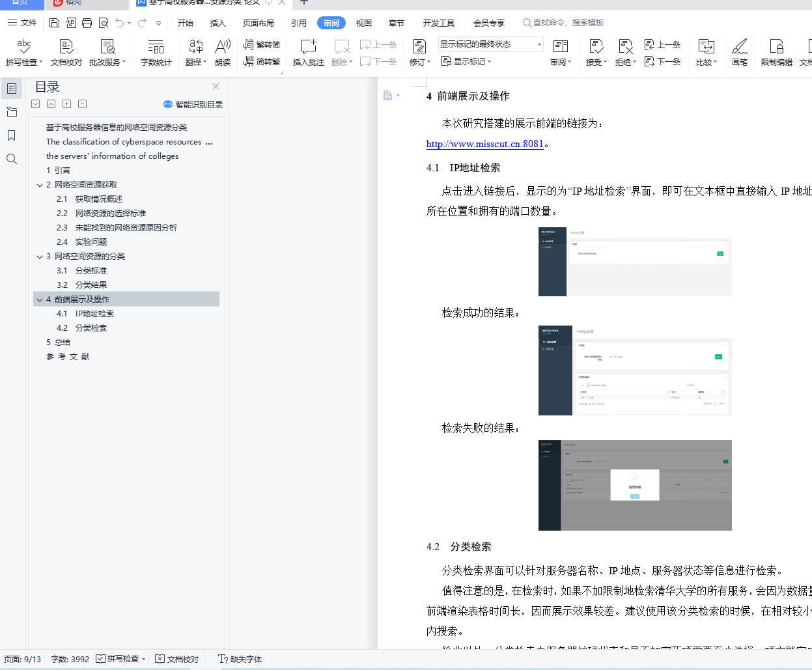Collapse section 4 前端展示及操作
This screenshot has height=670, width=812.
pyautogui.click(x=40, y=300)
